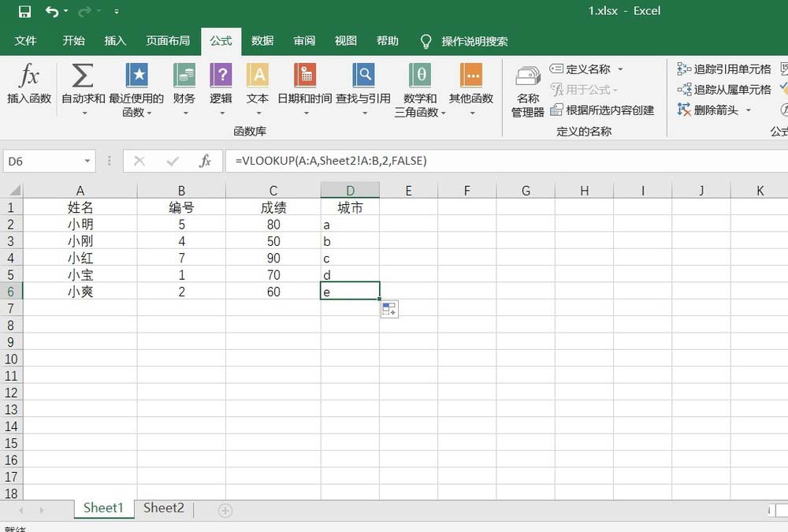Switch to the 开始 ribbon tab

[73, 41]
